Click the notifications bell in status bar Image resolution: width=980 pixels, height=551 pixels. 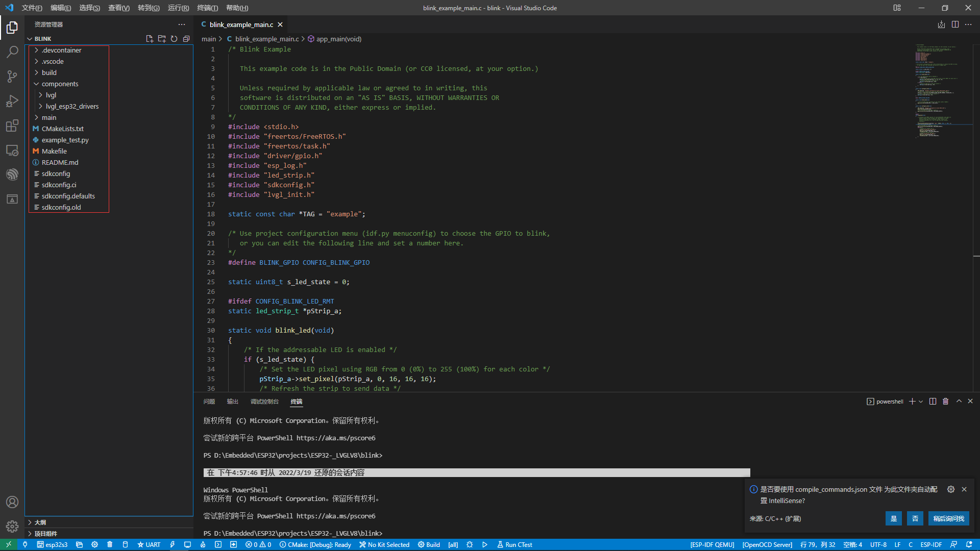click(x=969, y=544)
